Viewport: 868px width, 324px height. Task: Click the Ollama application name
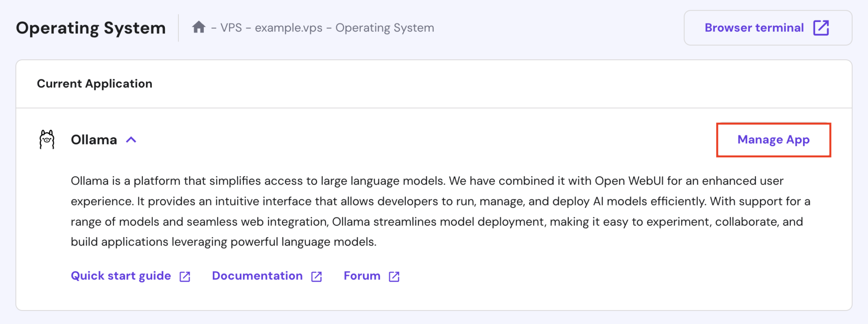tap(94, 140)
